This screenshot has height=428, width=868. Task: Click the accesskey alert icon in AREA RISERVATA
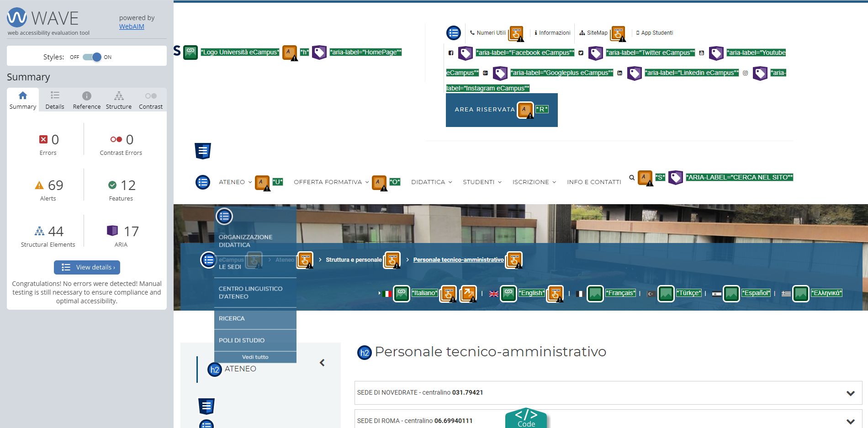coord(525,110)
